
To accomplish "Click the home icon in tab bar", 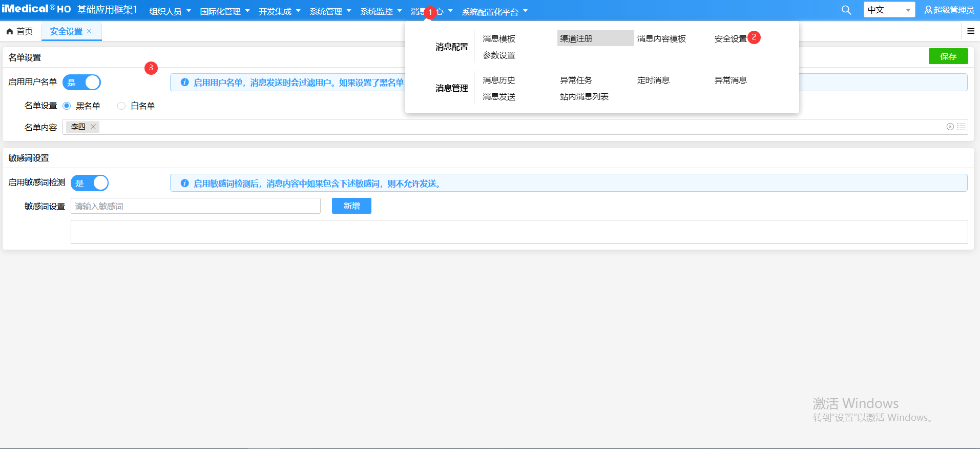I will tap(10, 32).
